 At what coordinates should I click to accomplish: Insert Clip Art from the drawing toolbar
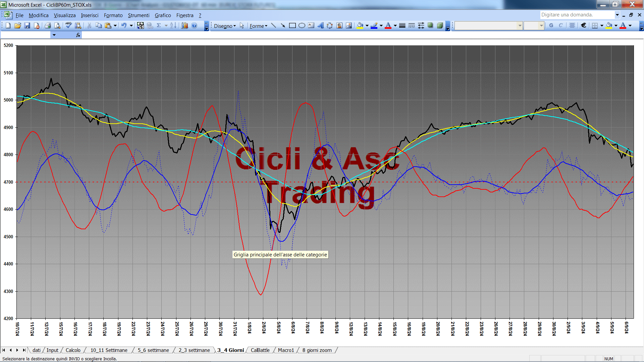click(x=339, y=25)
